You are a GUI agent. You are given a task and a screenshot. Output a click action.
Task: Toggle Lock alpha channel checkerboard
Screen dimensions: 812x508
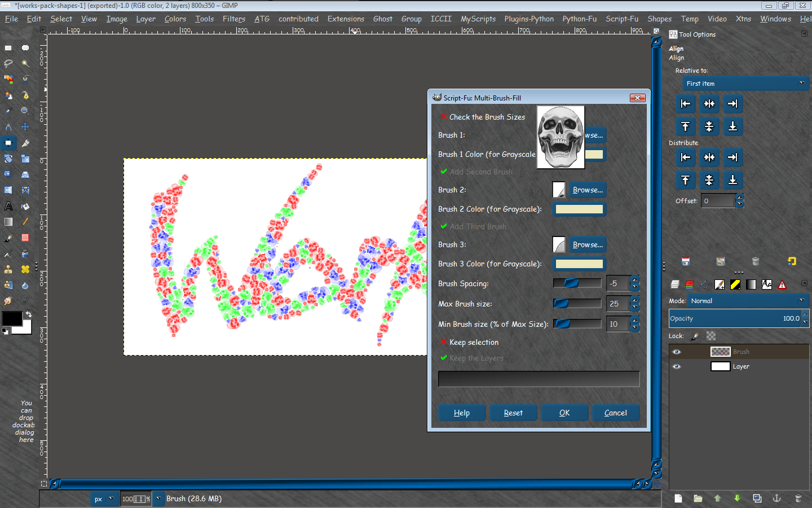tap(711, 336)
